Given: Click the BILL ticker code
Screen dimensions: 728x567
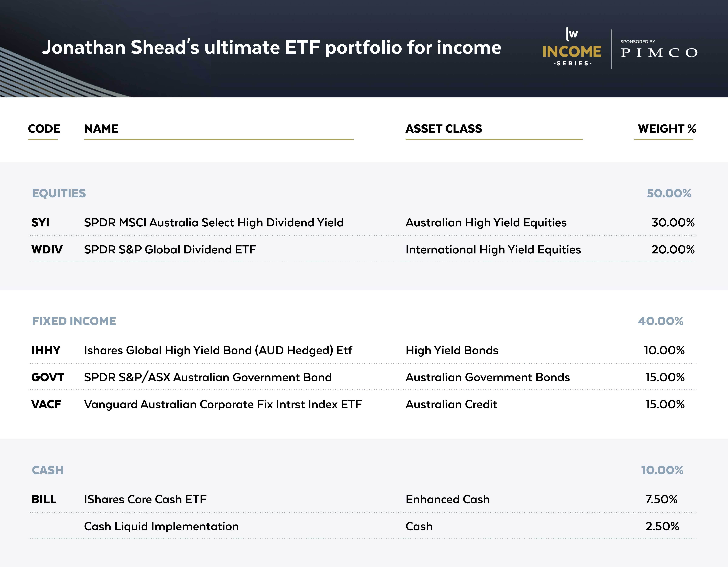Looking at the screenshot, I should pyautogui.click(x=44, y=499).
